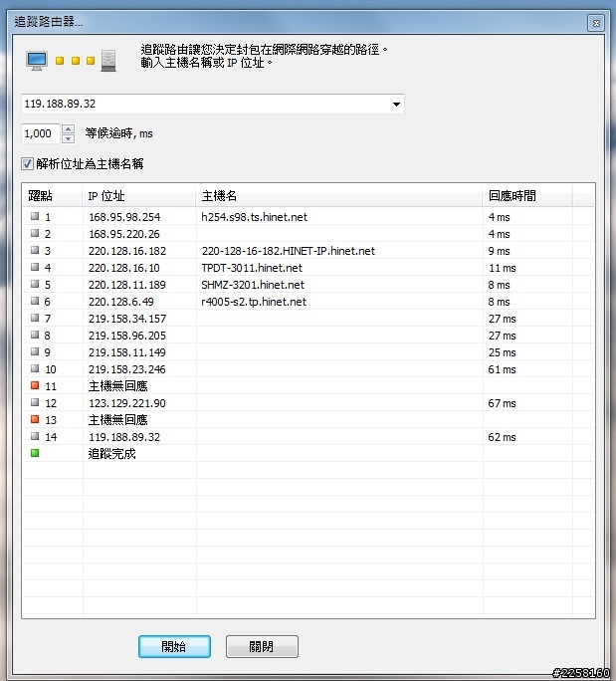Select 主機無回應 text in hop 11 row
The image size is (616, 681).
pos(118,385)
